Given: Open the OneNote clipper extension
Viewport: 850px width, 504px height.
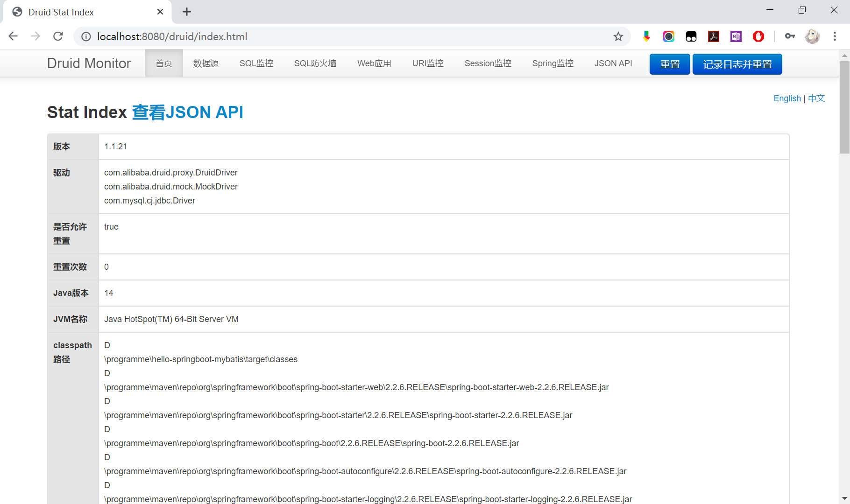Looking at the screenshot, I should coord(736,36).
